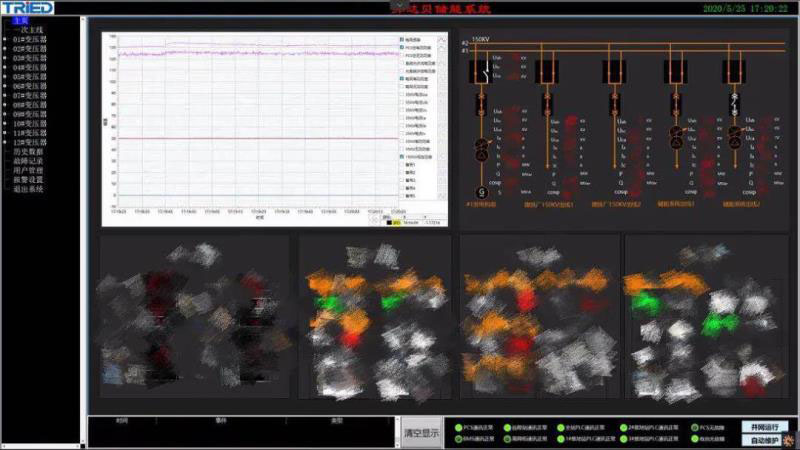The image size is (800, 450).
Task: Open 历史数据 in the left navigation
Action: point(29,151)
